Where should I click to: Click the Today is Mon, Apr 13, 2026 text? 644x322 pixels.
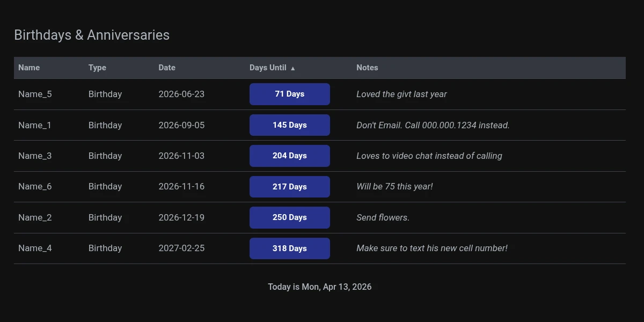[x=319, y=287]
